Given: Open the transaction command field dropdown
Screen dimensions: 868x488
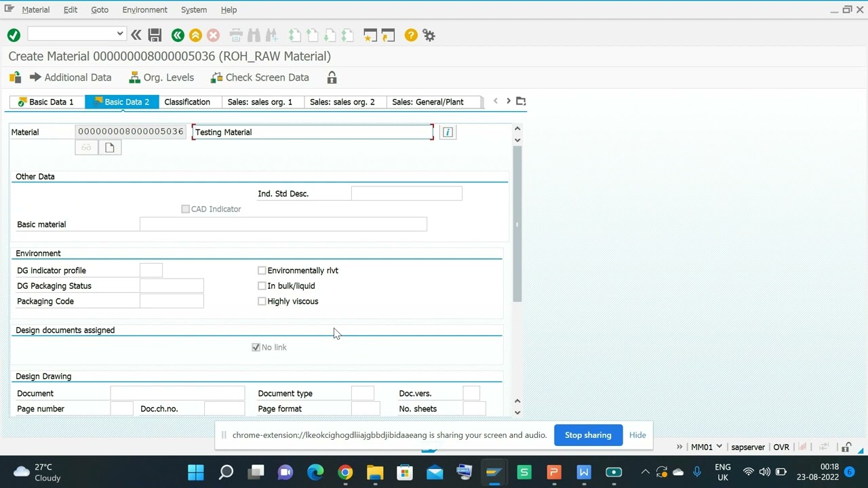Looking at the screenshot, I should tap(120, 34).
